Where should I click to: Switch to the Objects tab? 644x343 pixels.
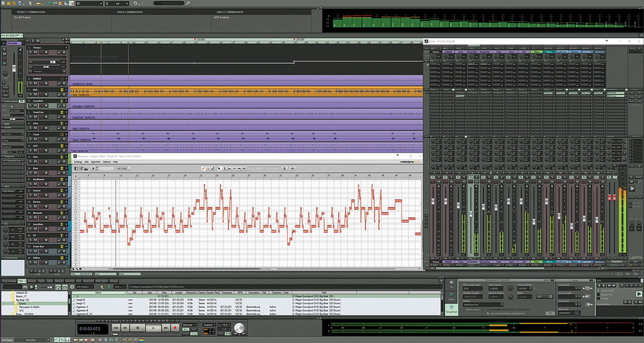(32, 281)
